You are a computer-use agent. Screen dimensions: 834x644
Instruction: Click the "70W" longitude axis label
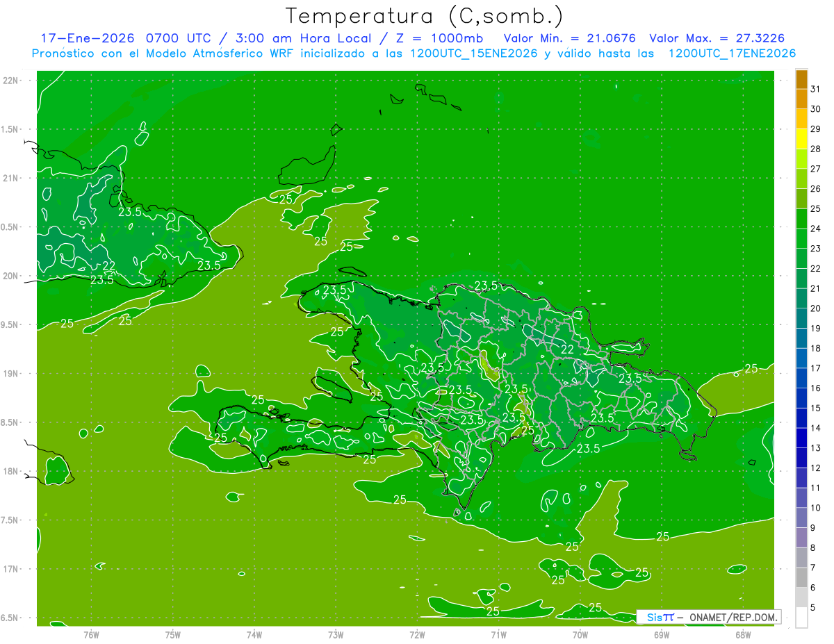pyautogui.click(x=580, y=635)
